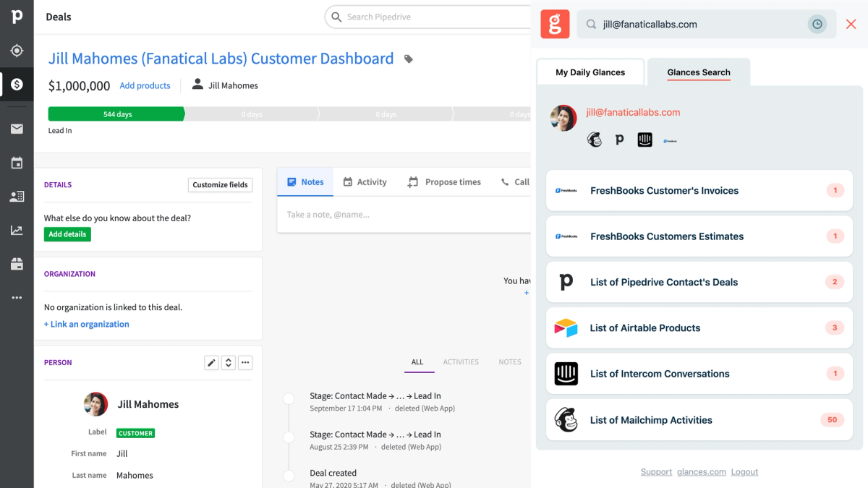Screen dimensions: 868x488
Task: Open the Notes tab
Action: click(305, 182)
